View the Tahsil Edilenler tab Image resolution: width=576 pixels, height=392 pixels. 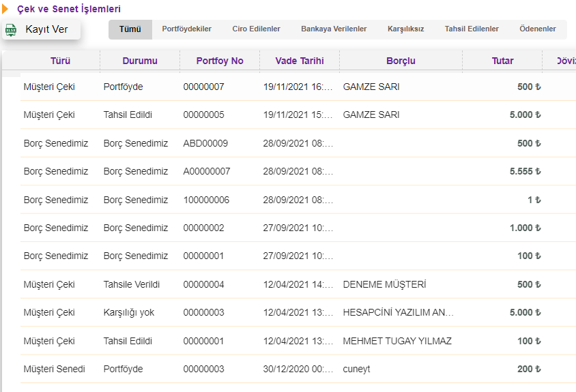pos(472,29)
